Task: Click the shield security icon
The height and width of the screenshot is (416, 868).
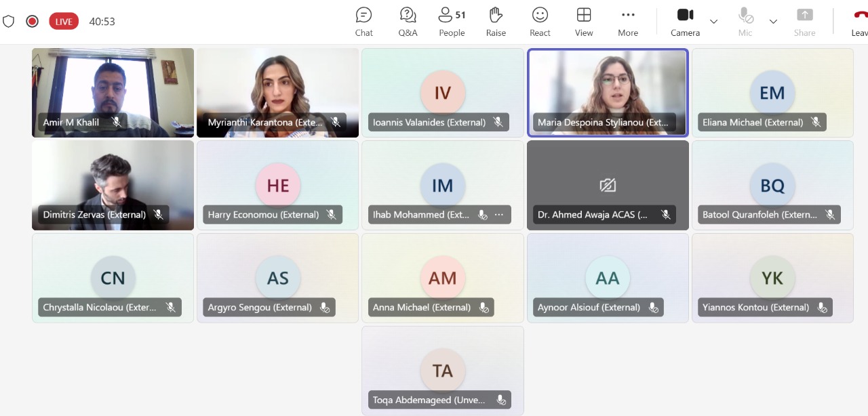Action: [9, 22]
